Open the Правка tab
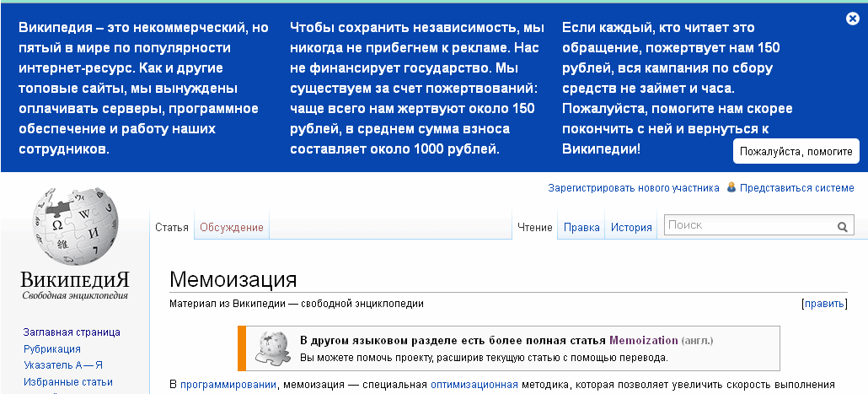 point(581,227)
